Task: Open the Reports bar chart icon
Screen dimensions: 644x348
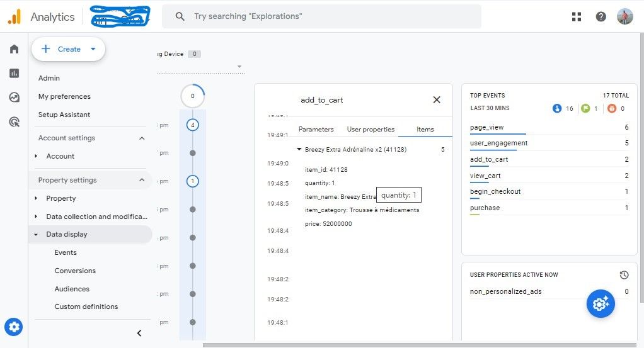Action: (14, 73)
